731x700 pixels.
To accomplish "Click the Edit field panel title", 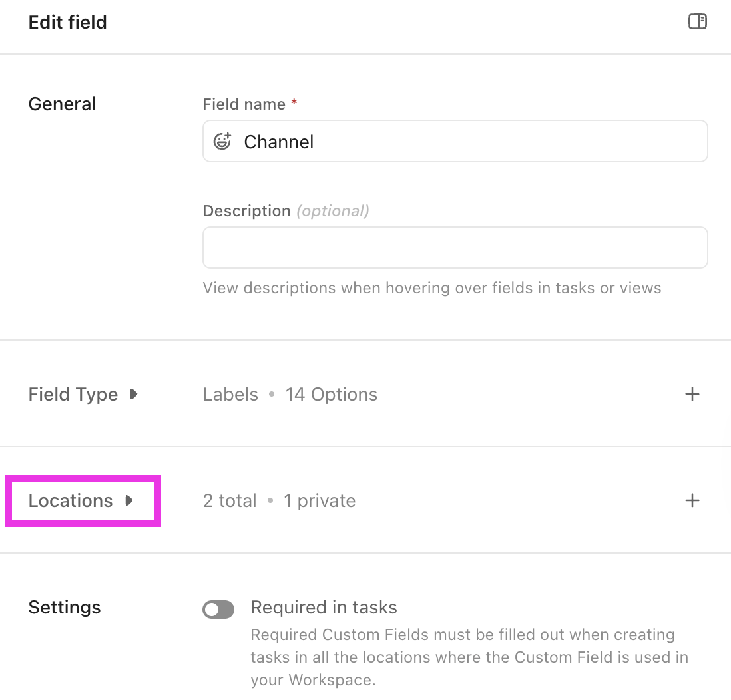I will 67,22.
